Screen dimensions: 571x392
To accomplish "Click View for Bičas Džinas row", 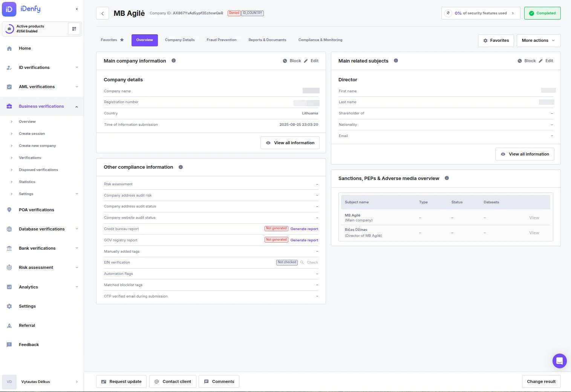I will tap(534, 233).
